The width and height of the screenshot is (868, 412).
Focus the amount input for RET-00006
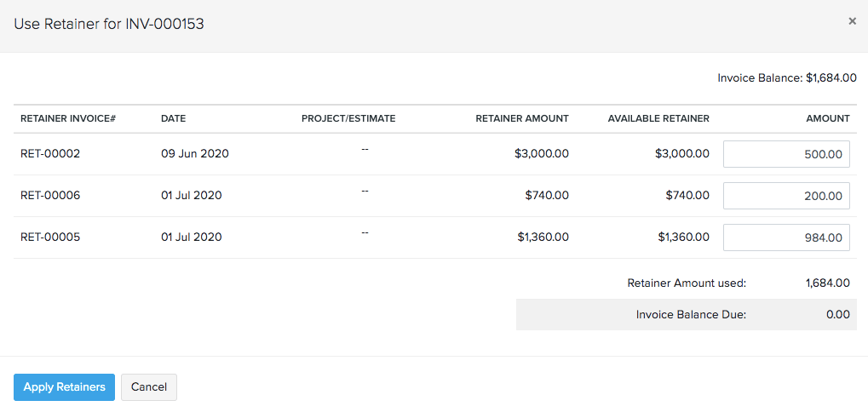coord(786,196)
